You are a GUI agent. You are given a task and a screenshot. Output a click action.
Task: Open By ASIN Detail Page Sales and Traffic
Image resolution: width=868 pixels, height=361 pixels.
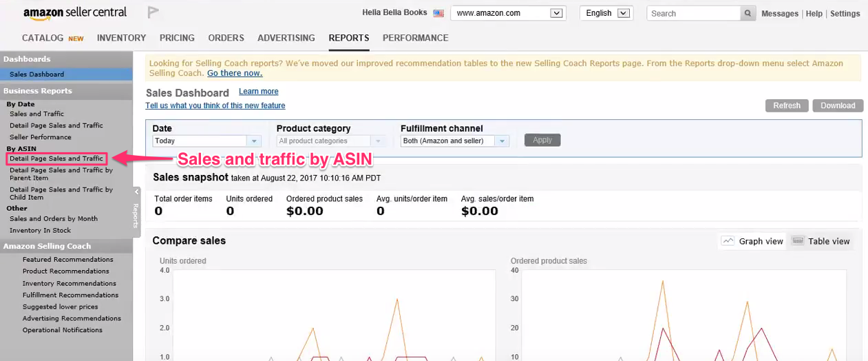(56, 158)
